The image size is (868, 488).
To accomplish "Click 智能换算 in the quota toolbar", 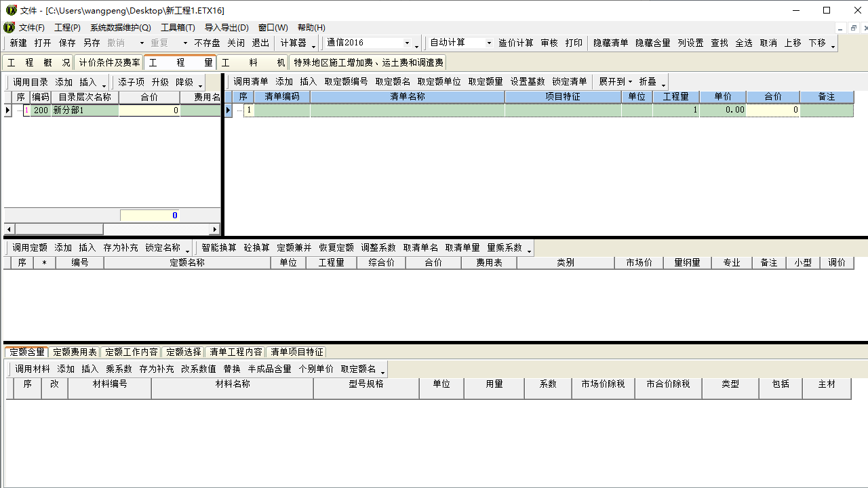I will click(218, 248).
